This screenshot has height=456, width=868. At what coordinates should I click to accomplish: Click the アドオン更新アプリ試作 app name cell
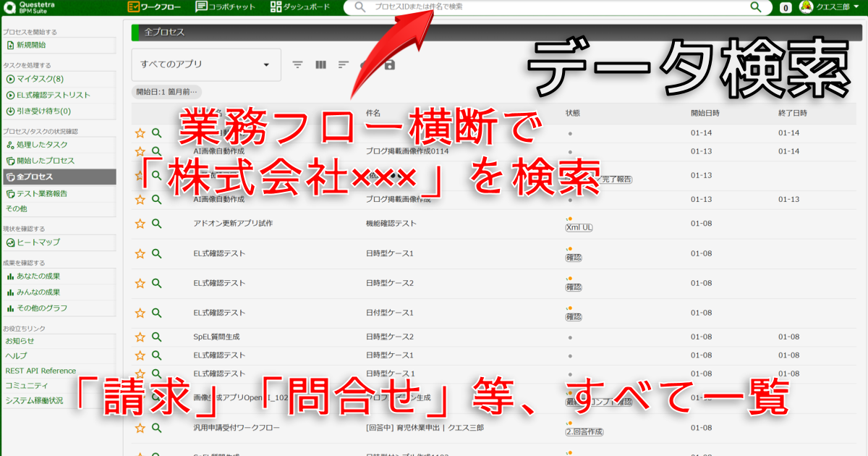[x=233, y=224]
